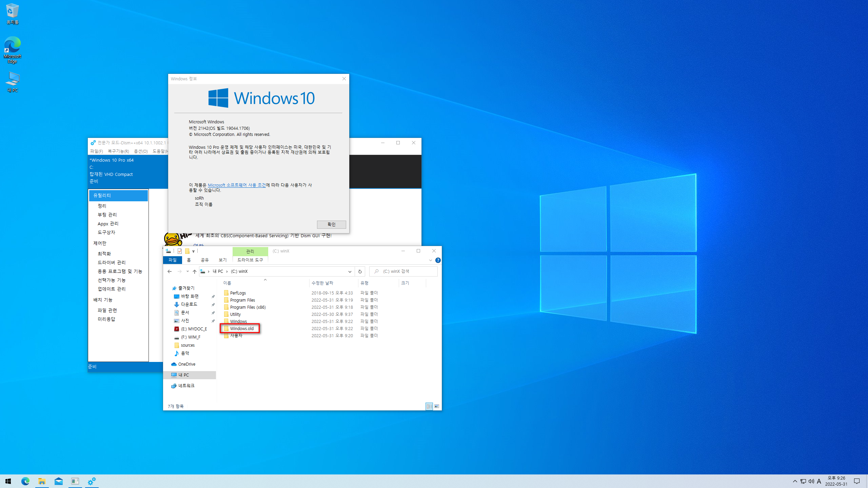Switch to winver taskbar window icon

pos(75,481)
